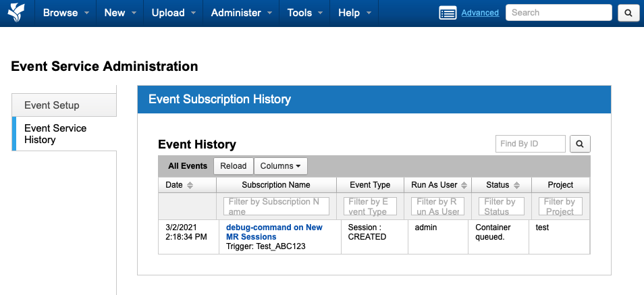Open the Browse menu

(x=64, y=13)
